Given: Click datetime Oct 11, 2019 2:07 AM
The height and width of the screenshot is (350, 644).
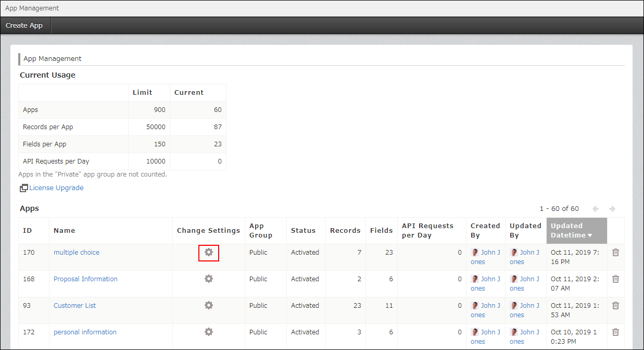Looking at the screenshot, I should (576, 283).
